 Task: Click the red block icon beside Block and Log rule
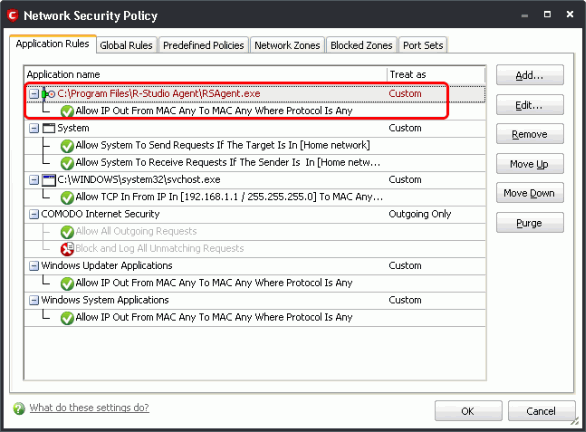(67, 249)
